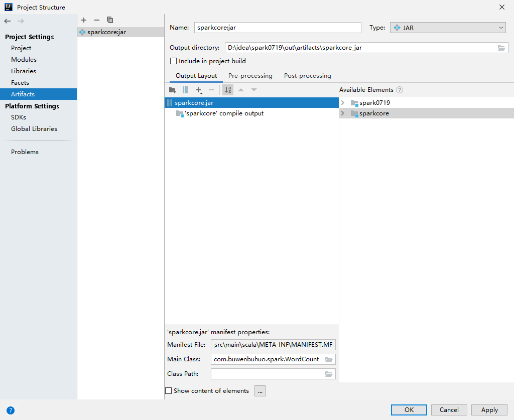
Task: Enable Include in project build checkbox
Action: point(173,61)
